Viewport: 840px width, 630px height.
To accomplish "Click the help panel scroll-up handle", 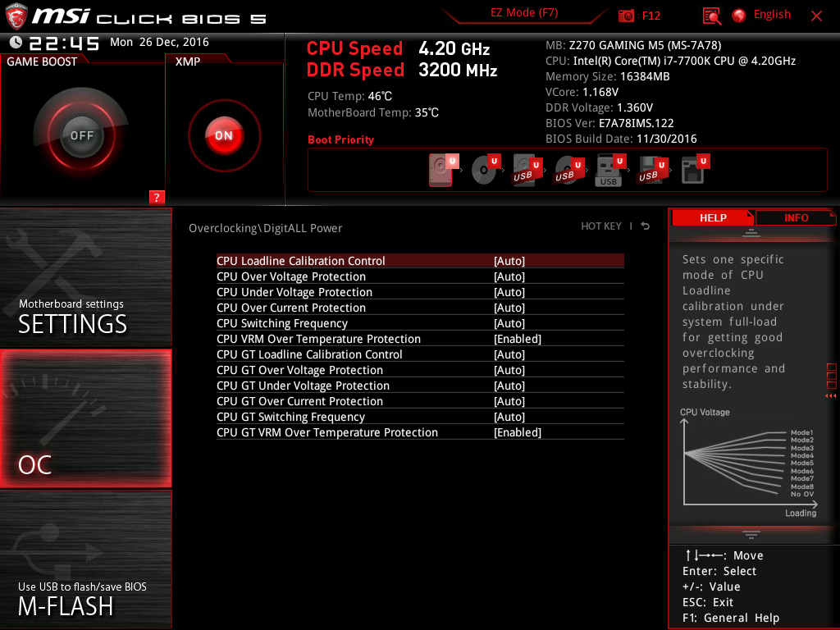I will [751, 232].
